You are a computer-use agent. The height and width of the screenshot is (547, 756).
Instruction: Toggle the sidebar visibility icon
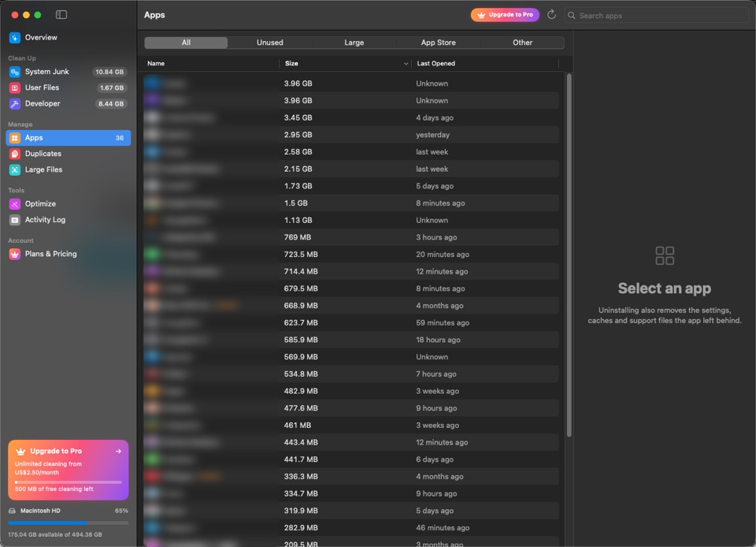click(61, 14)
